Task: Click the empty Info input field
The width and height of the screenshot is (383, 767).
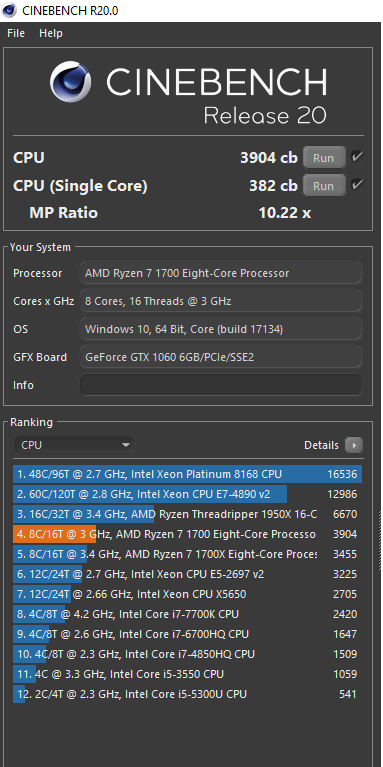Action: (x=221, y=385)
